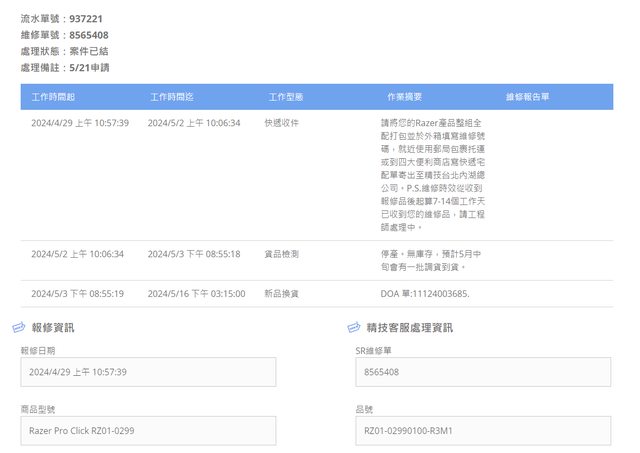Image resolution: width=640 pixels, height=453 pixels.
Task: Click the 作業摘要 column header
Action: click(404, 97)
